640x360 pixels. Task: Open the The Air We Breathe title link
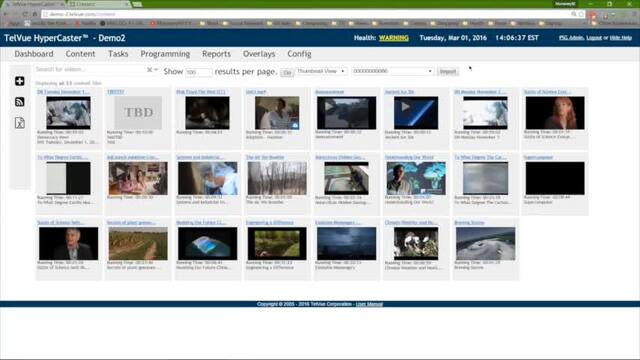265,157
